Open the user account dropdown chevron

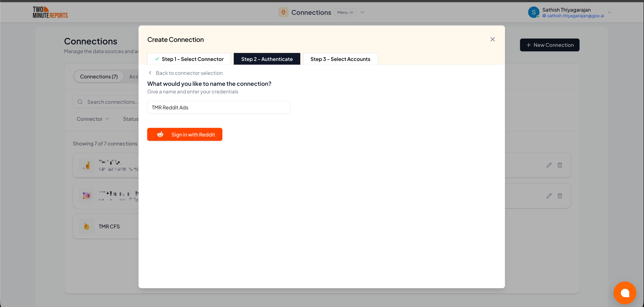pos(610,12)
